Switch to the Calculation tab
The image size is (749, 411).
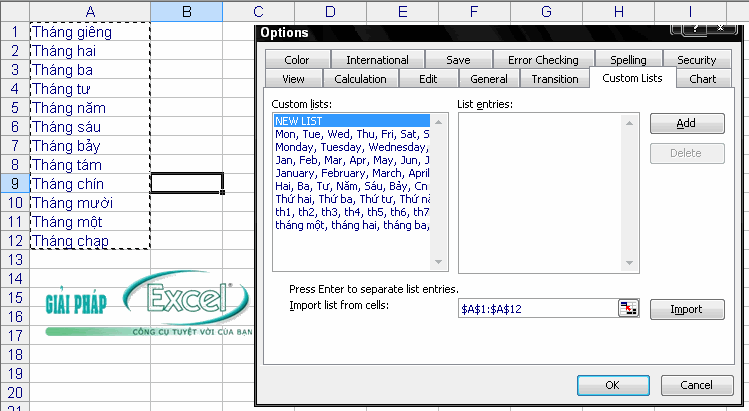(x=360, y=79)
